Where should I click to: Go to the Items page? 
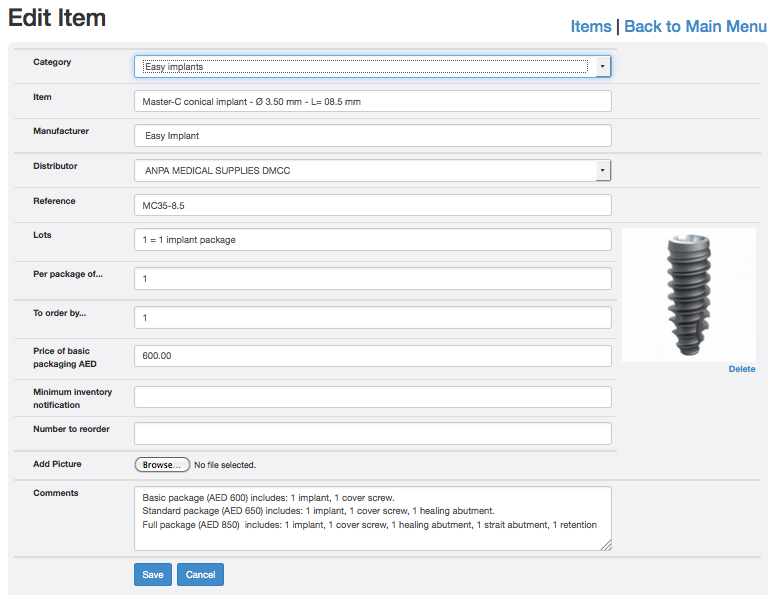(x=591, y=26)
